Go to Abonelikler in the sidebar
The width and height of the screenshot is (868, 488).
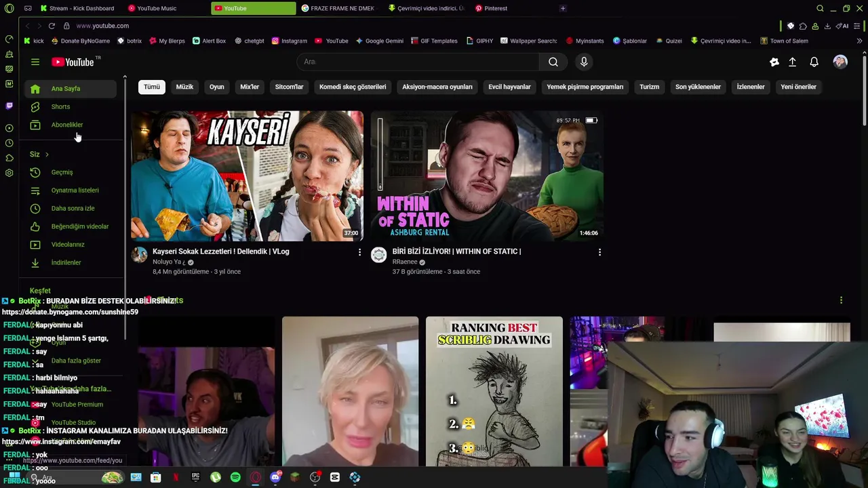click(x=71, y=125)
